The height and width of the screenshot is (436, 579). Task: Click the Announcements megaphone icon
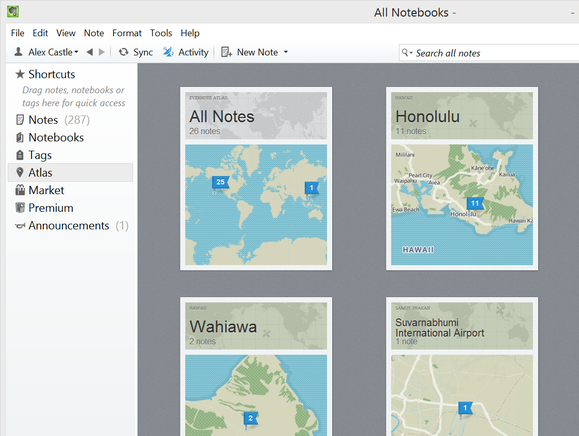coord(20,226)
